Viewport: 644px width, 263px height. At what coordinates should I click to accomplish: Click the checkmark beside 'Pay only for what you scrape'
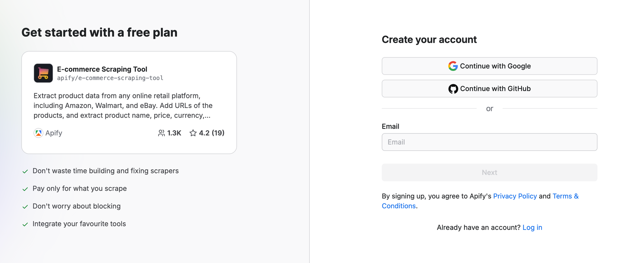click(x=26, y=189)
